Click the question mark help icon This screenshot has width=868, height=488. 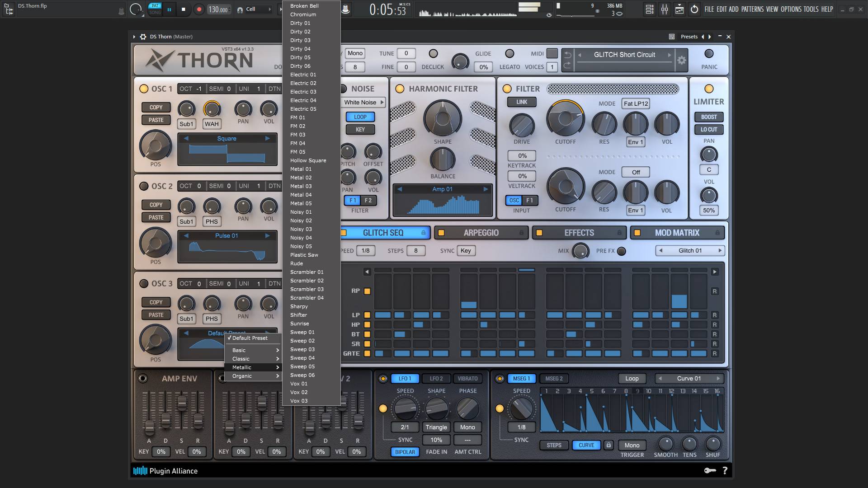[725, 470]
